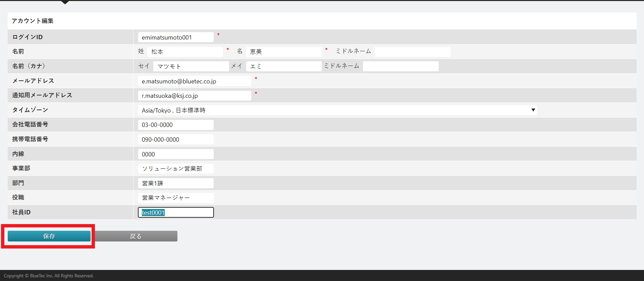Click the メールアドレス email input field
Image resolution: width=644 pixels, height=281 pixels.
(194, 81)
